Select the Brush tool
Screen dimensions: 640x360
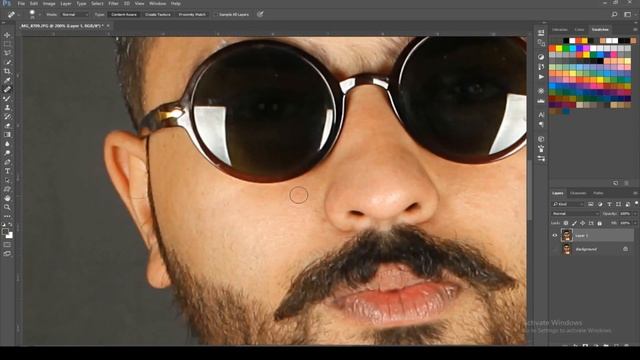coord(7,98)
